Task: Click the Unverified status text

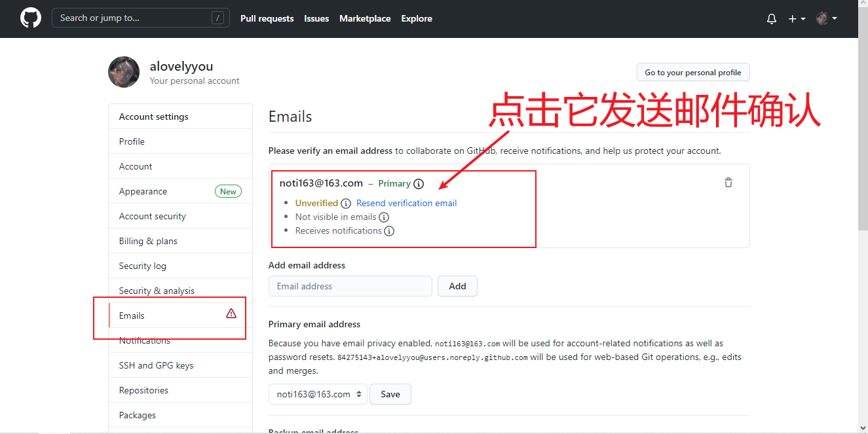Action: [316, 203]
